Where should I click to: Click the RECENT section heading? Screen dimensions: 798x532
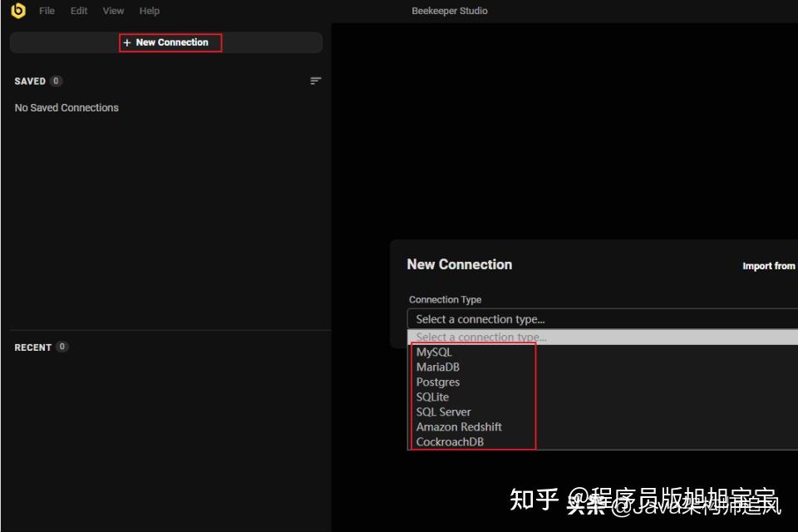point(33,347)
